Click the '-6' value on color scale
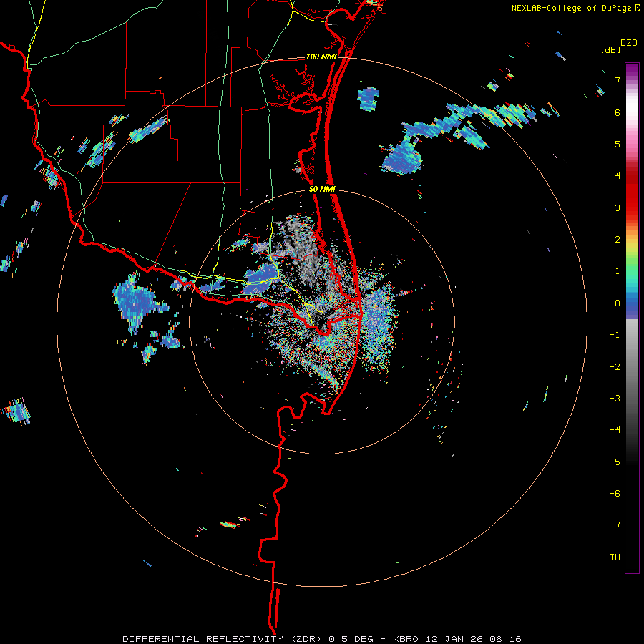 [615, 494]
